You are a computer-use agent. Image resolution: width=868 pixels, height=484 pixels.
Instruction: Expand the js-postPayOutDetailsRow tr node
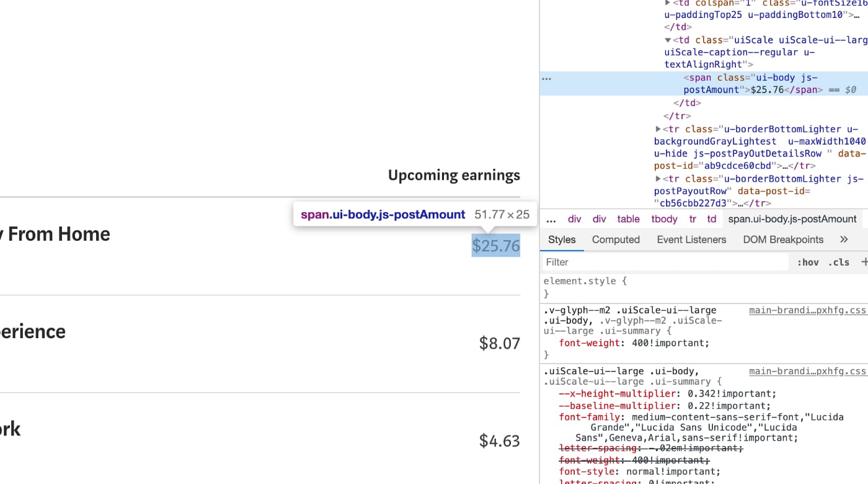point(658,128)
